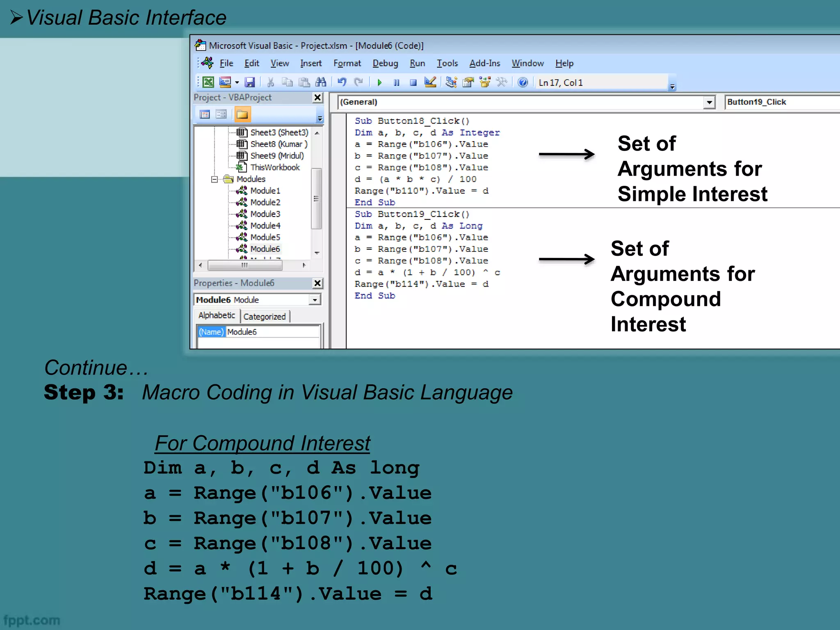
Task: Open the (General) object dropdown
Action: coord(709,102)
